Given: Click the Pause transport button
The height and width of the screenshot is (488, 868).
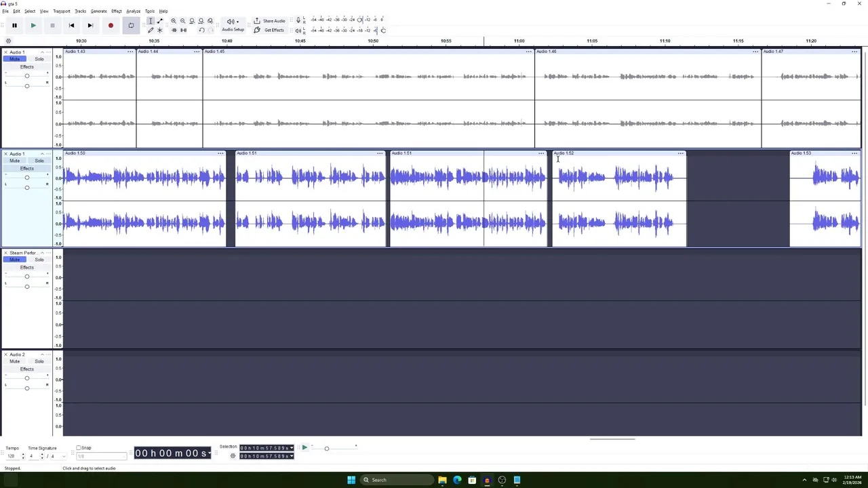Looking at the screenshot, I should [x=14, y=26].
